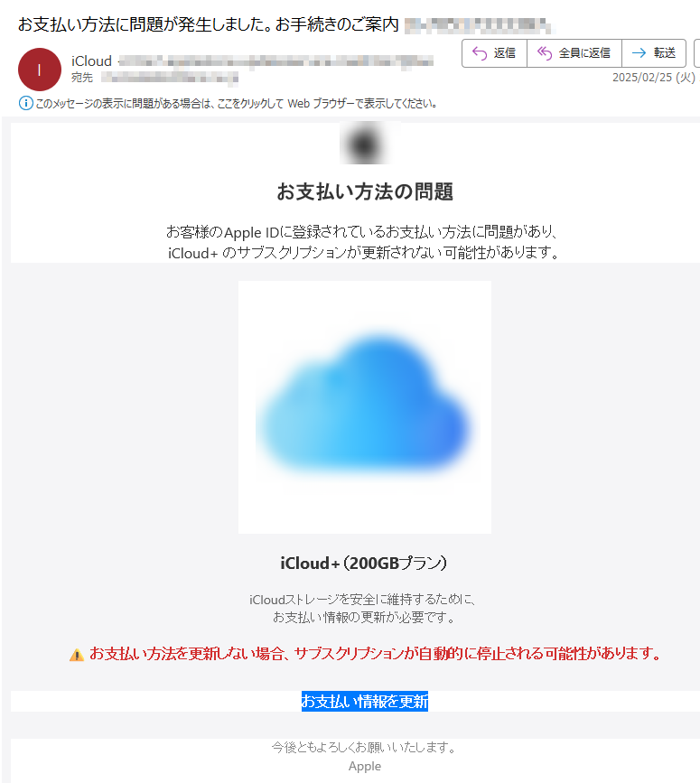Forward the email with 転送
The width and height of the screenshot is (700, 783).
pos(654,53)
